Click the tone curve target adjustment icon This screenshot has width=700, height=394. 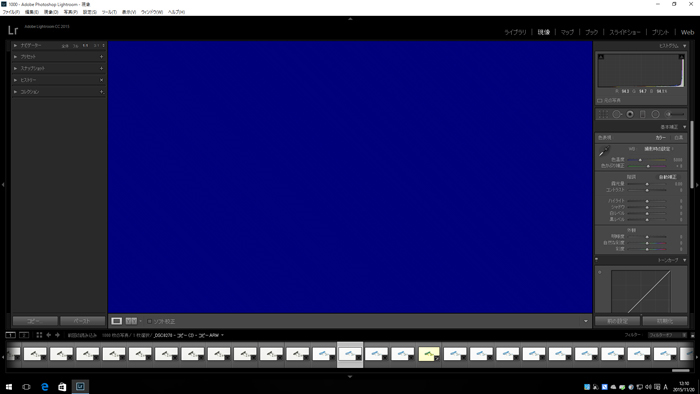(600, 272)
